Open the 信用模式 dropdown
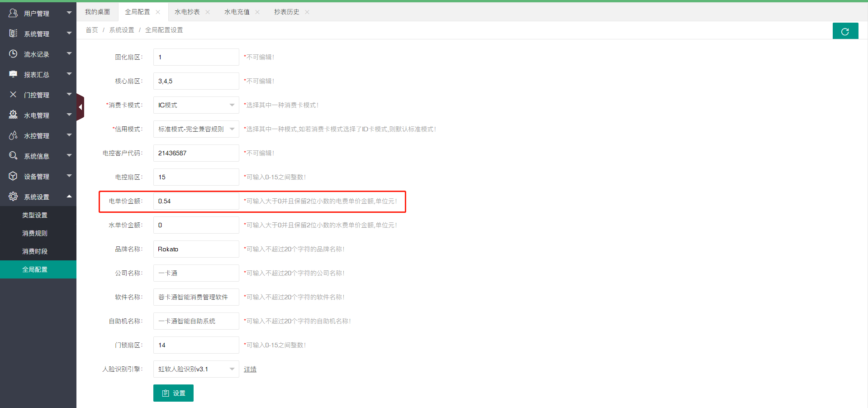868x408 pixels. 196,129
